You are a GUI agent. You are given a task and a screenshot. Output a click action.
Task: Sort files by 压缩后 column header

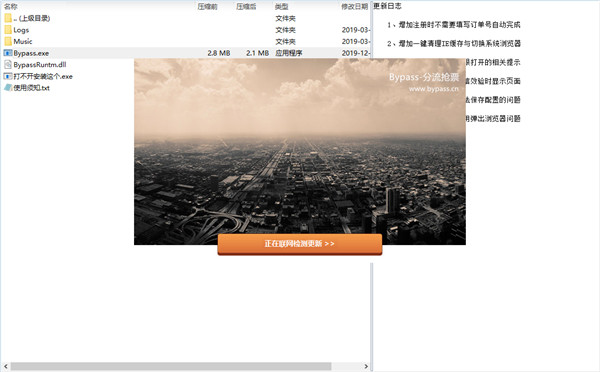[x=246, y=6]
